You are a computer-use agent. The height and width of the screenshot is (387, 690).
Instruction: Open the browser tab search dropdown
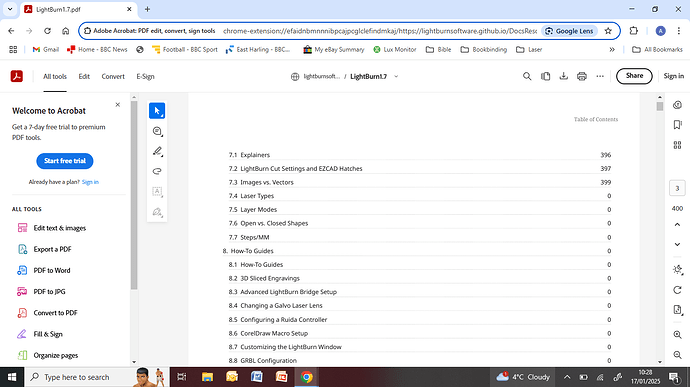(x=10, y=9)
